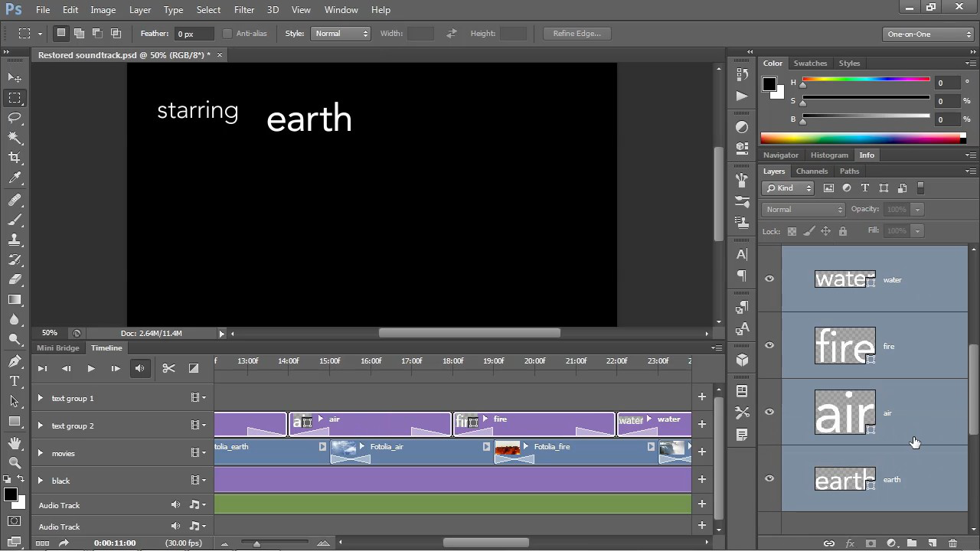Click the Feather input field

pyautogui.click(x=194, y=34)
